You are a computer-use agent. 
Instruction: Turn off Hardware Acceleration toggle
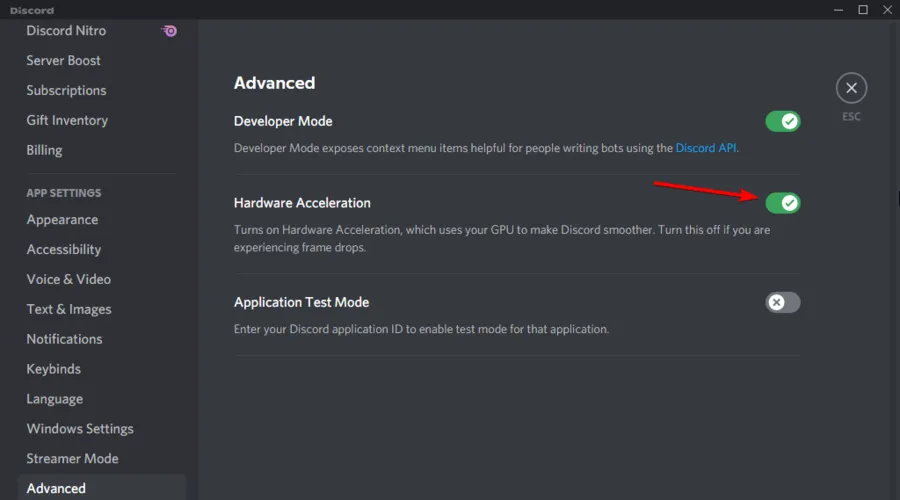pyautogui.click(x=783, y=203)
